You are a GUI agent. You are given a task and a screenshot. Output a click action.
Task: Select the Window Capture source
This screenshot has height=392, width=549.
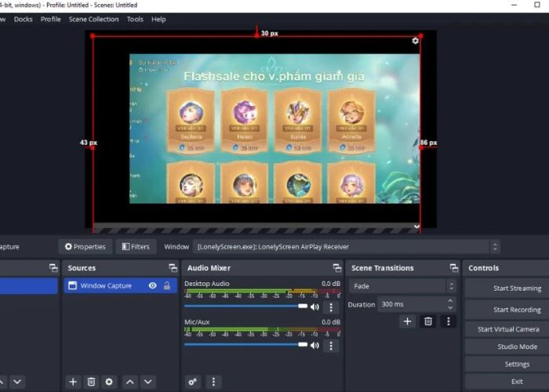120,285
